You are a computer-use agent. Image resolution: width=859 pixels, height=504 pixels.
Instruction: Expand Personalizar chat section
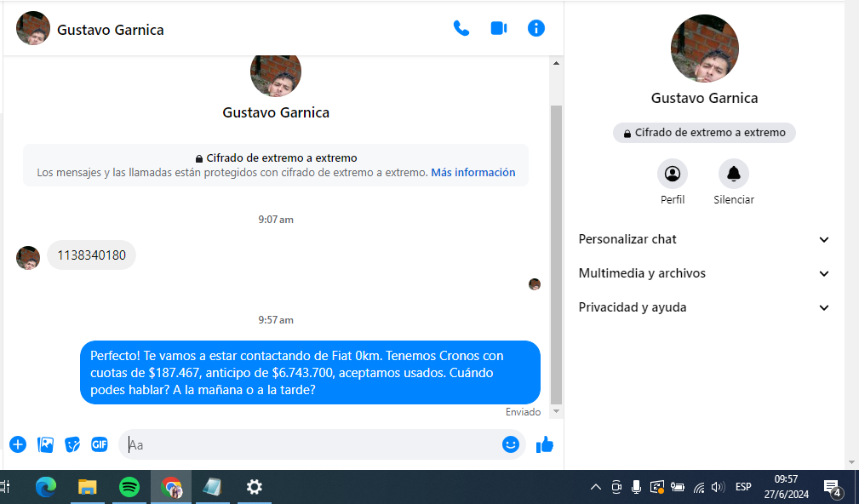coord(704,239)
